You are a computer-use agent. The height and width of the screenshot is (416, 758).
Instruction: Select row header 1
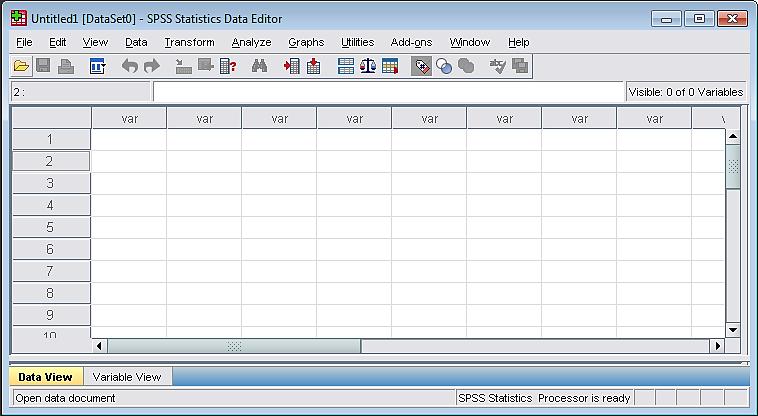pyautogui.click(x=51, y=139)
